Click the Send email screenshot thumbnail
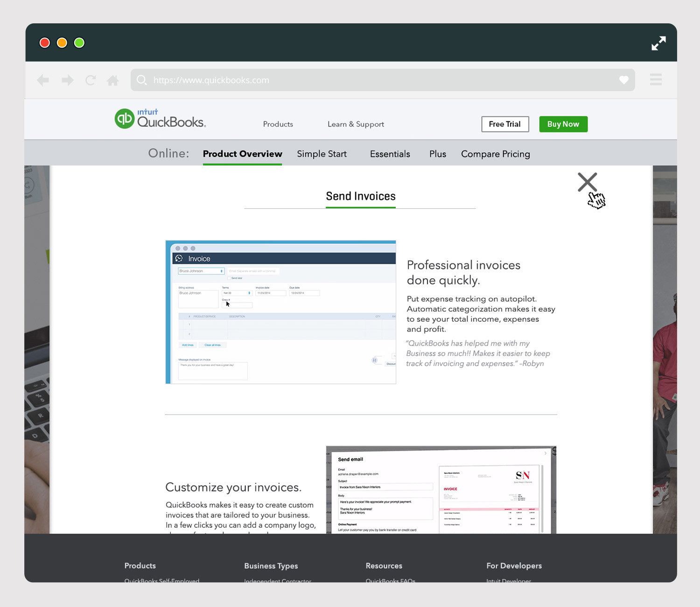Image resolution: width=700 pixels, height=607 pixels. click(x=441, y=489)
